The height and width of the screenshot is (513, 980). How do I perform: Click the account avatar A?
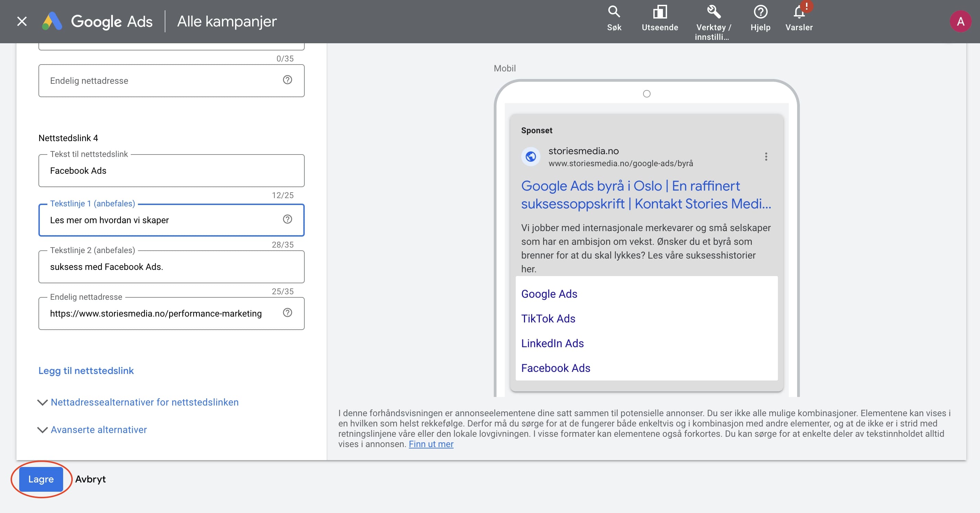(x=960, y=21)
